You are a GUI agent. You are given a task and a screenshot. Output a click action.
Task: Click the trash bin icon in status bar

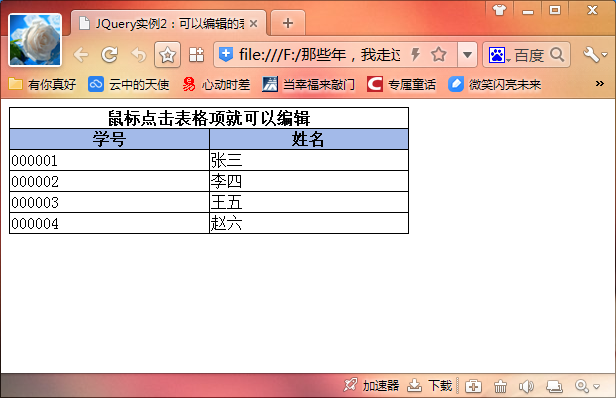[x=500, y=386]
